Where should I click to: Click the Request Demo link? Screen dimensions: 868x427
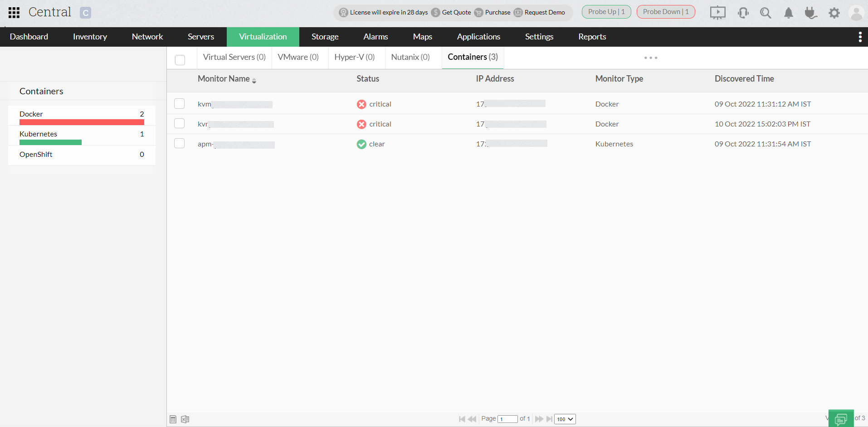[x=545, y=12]
